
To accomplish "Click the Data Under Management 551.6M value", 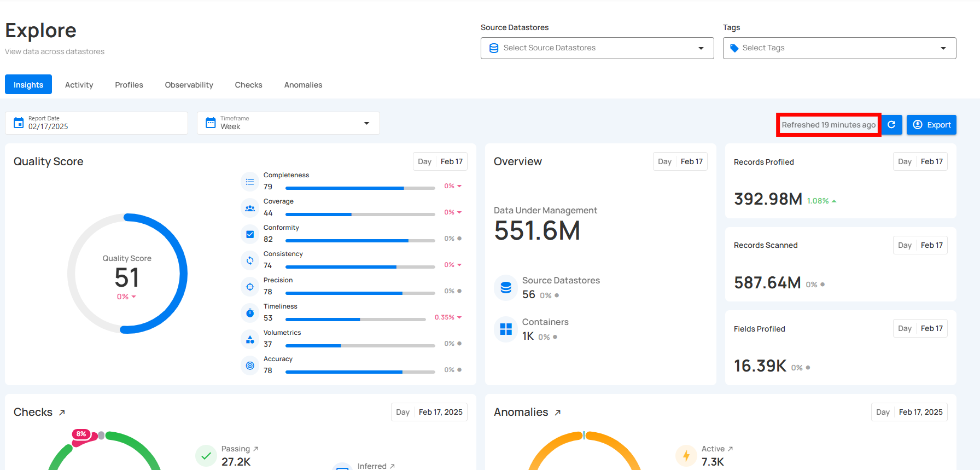I will coord(537,230).
